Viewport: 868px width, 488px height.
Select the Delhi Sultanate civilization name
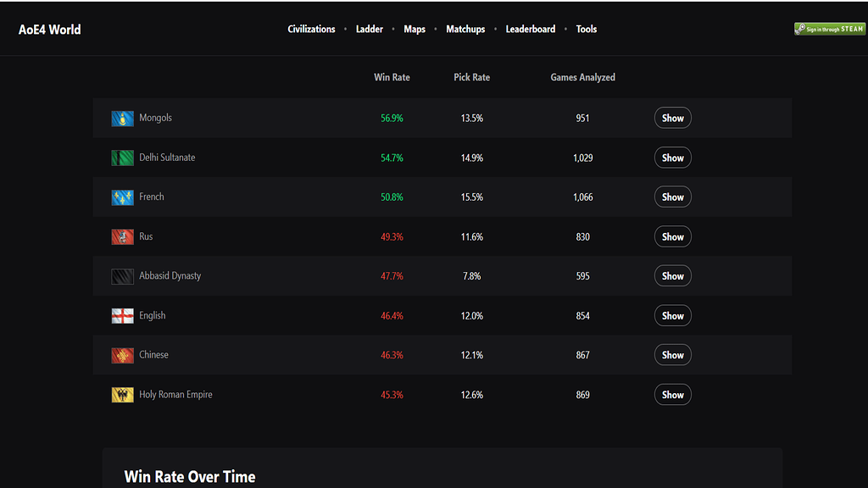(167, 158)
